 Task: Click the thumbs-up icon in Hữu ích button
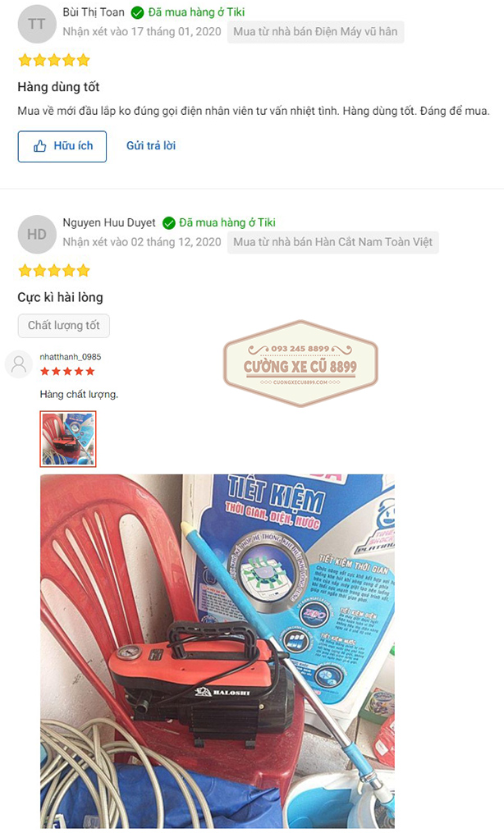(40, 146)
